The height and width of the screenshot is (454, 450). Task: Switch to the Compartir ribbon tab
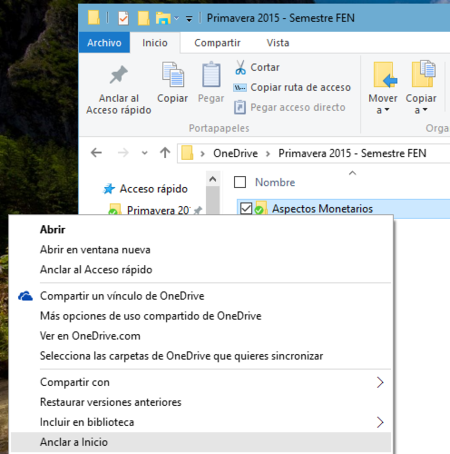[217, 43]
